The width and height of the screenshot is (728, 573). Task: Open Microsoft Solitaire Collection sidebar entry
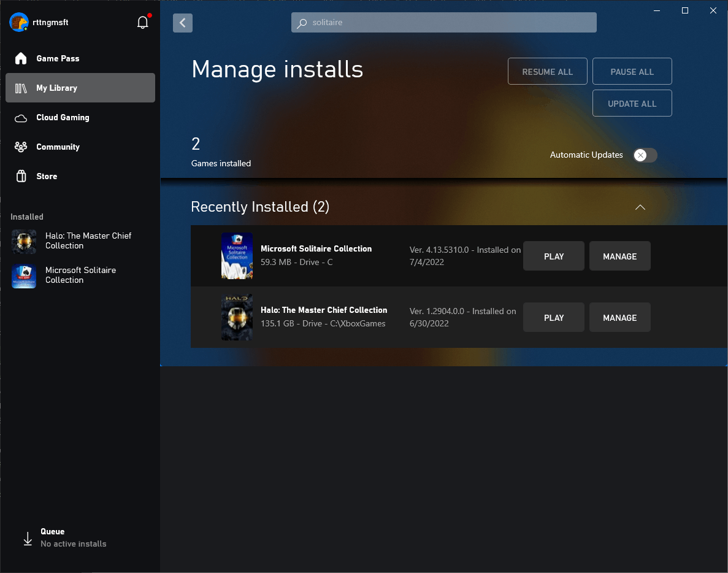(80, 275)
